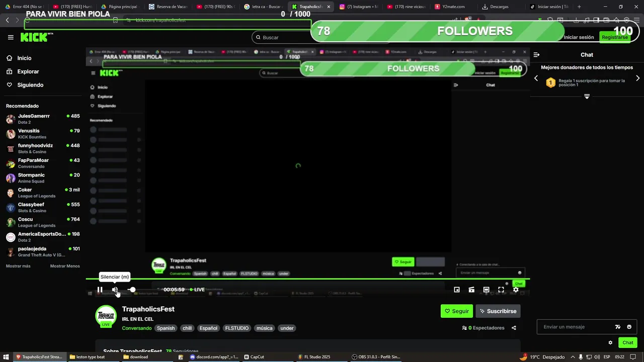Toggle mini player mode icon
644x362 pixels.
(471, 290)
